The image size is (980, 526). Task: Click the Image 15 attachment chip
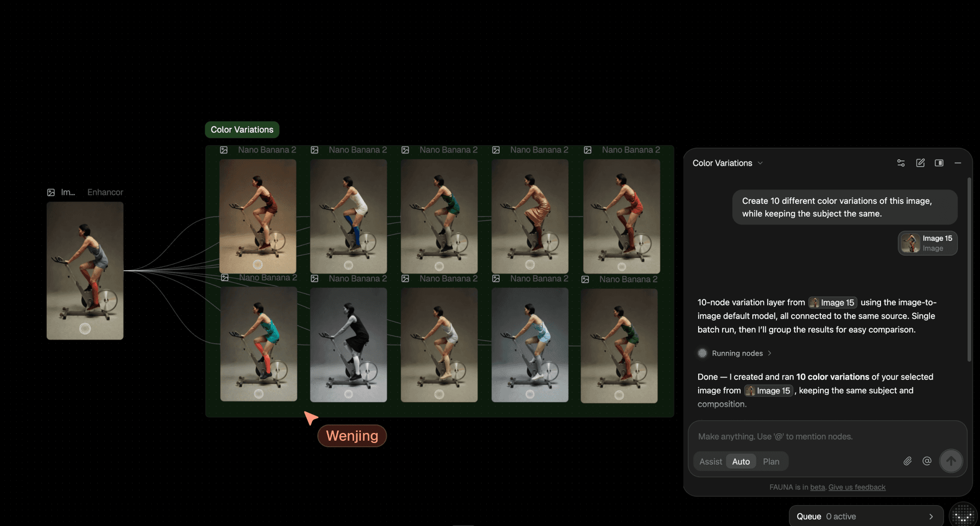[x=927, y=243]
